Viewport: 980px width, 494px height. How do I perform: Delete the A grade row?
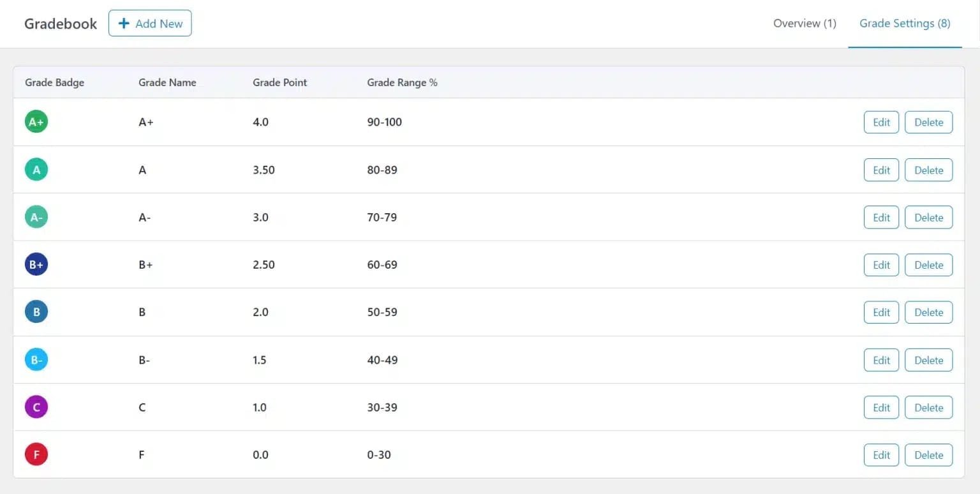tap(928, 170)
